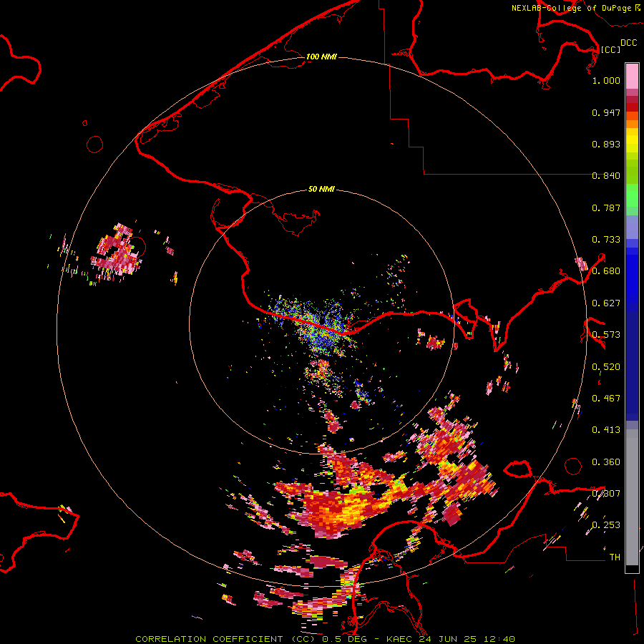Pick the gray segment of color bar

pyautogui.click(x=632, y=497)
